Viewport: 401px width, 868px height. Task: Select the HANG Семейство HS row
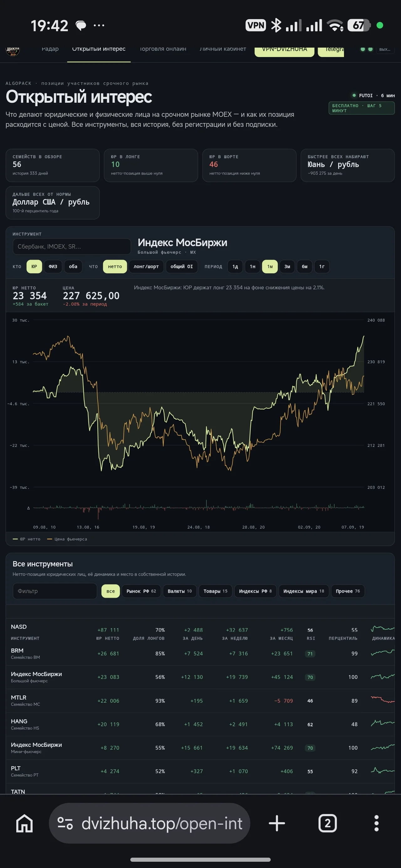(x=200, y=724)
